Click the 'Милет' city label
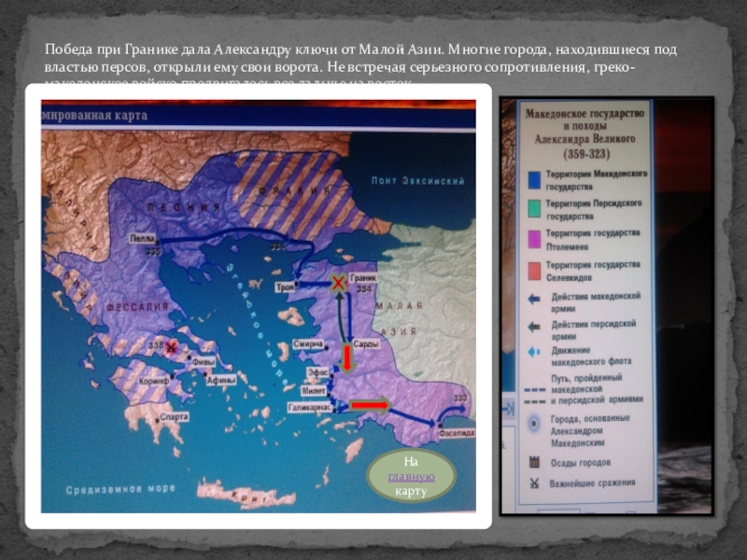 (x=314, y=391)
